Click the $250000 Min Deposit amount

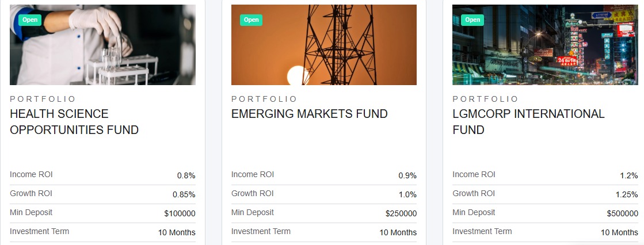401,213
